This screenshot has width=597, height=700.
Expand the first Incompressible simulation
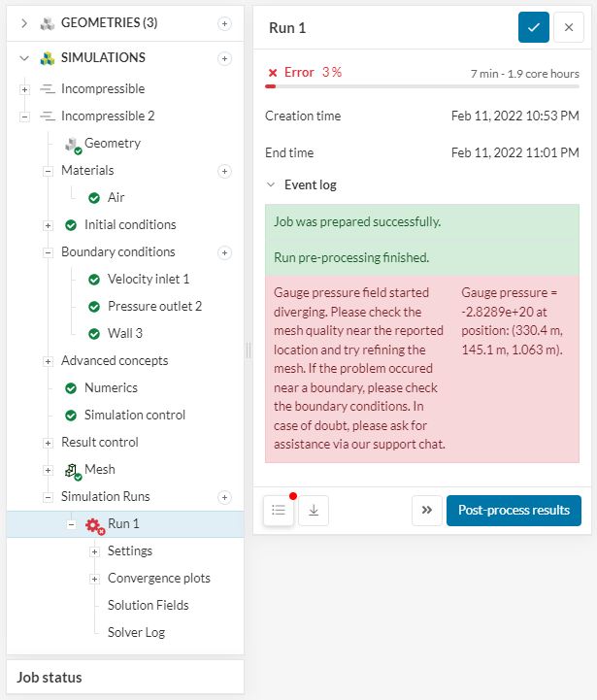point(24,89)
